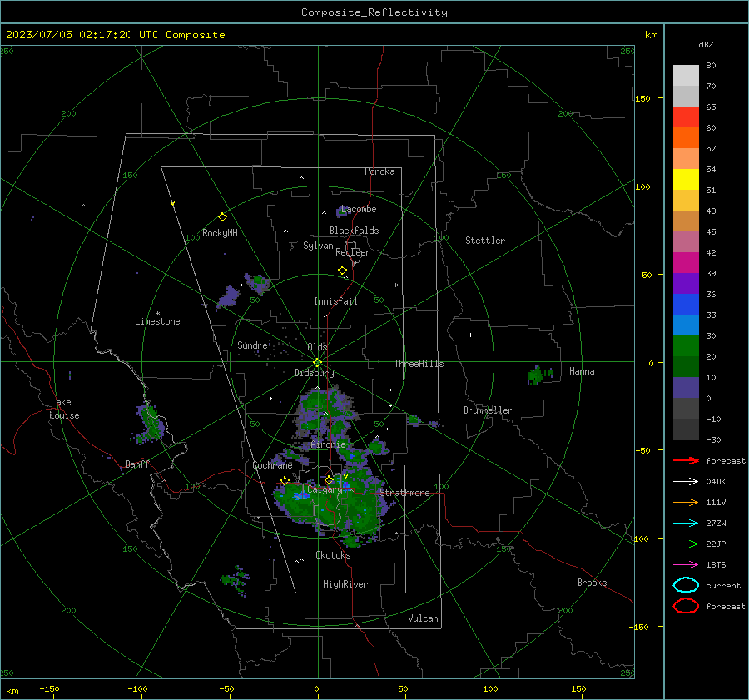Click the Limestone label

tap(157, 321)
